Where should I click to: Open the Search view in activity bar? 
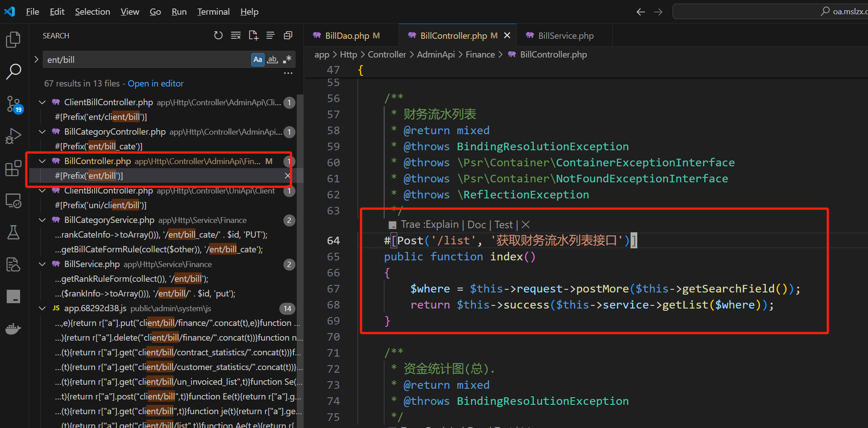coord(13,71)
